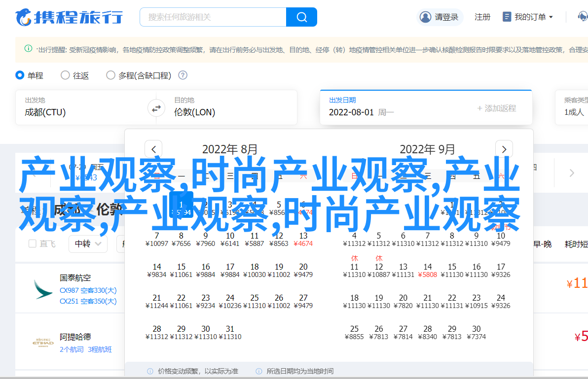The height and width of the screenshot is (379, 588).
Task: Click the blue search magnifier button
Action: pyautogui.click(x=301, y=17)
